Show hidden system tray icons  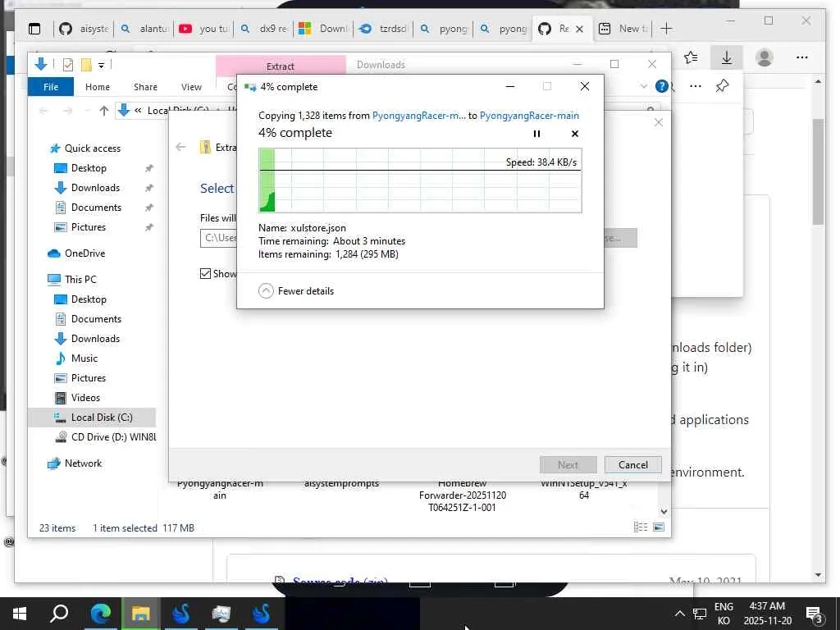(679, 614)
